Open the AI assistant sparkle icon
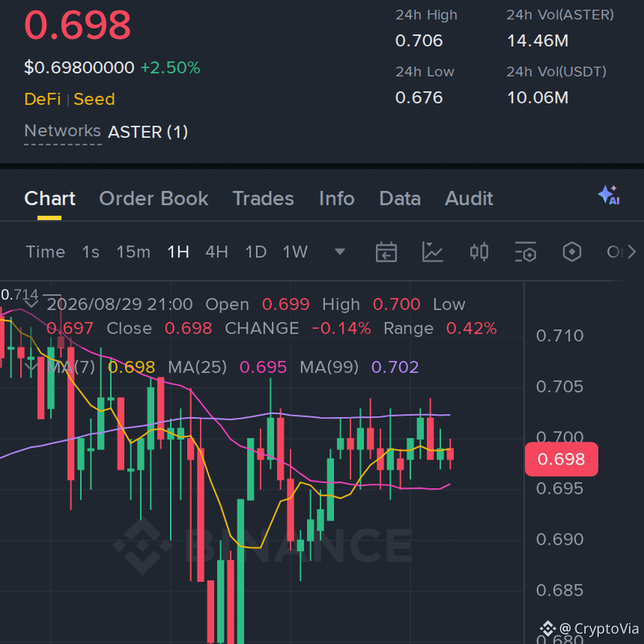Image resolution: width=644 pixels, height=644 pixels. pyautogui.click(x=609, y=195)
